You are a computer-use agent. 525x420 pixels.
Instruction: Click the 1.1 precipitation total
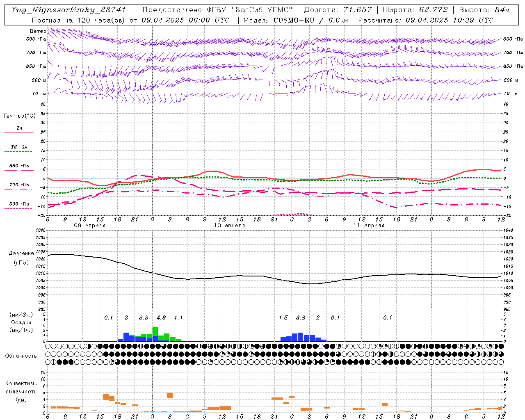pyautogui.click(x=178, y=318)
